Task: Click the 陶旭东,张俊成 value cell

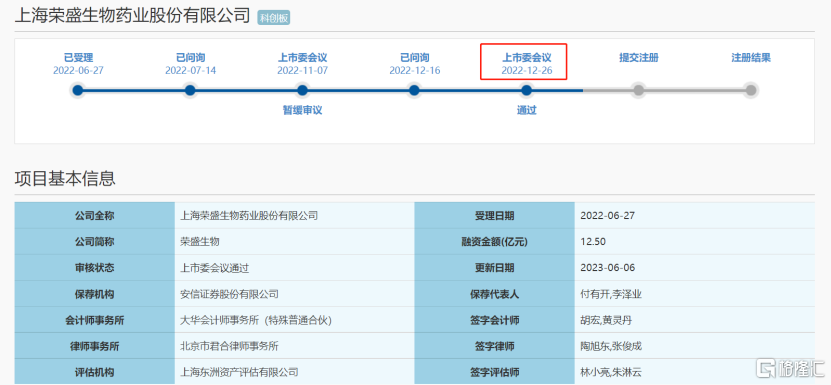Action: coord(695,346)
